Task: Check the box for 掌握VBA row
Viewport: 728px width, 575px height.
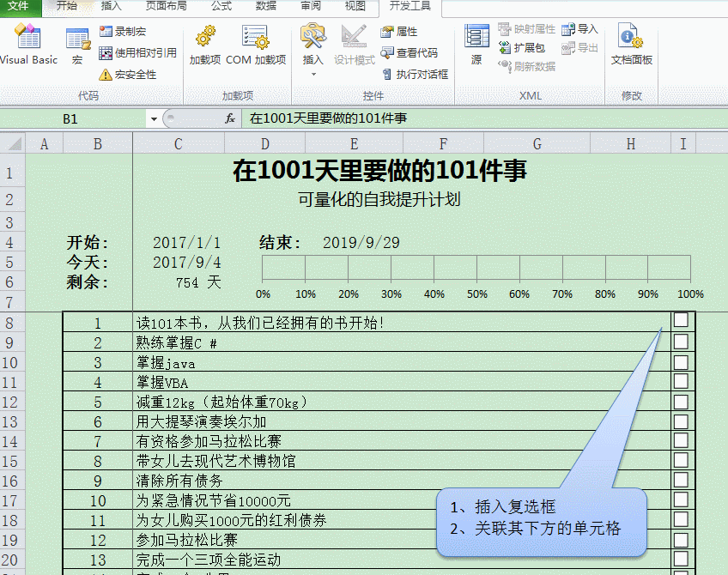Action: (x=681, y=381)
